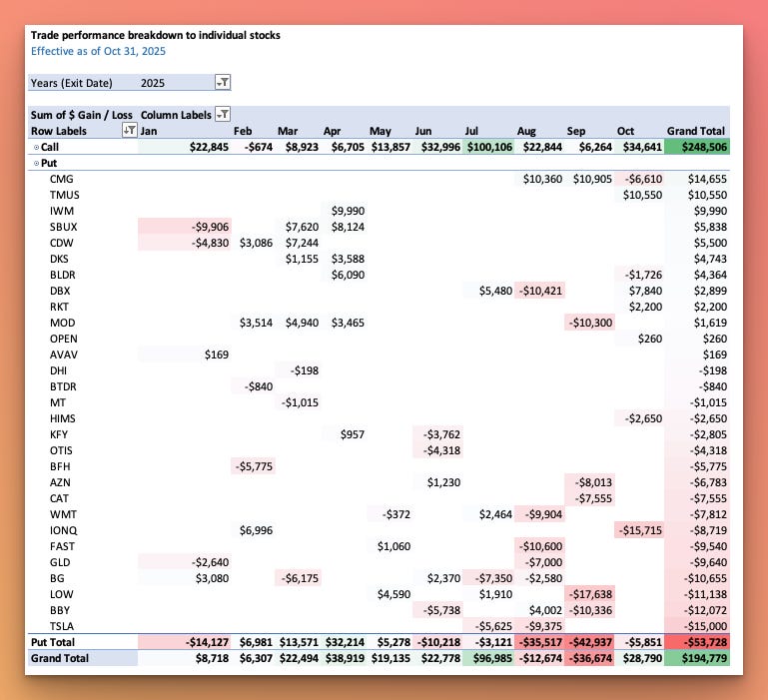
Task: Click the Trade performance breakdown title
Action: 155,35
